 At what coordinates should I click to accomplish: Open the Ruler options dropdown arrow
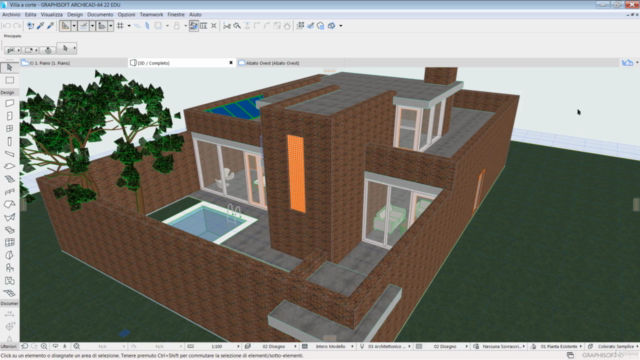point(110,26)
